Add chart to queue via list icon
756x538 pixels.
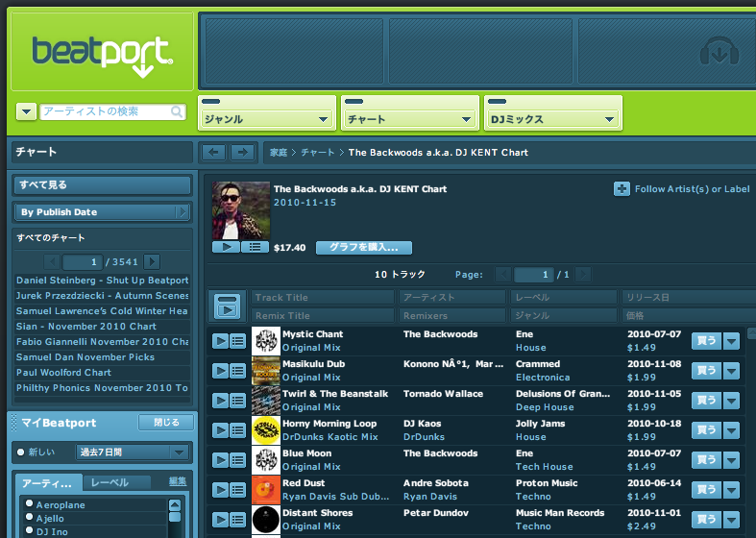[x=256, y=247]
